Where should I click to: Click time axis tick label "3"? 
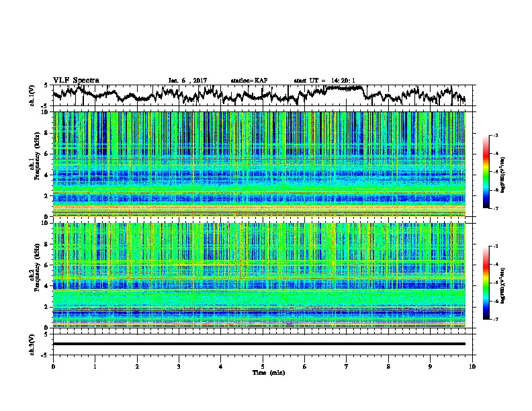tap(179, 366)
